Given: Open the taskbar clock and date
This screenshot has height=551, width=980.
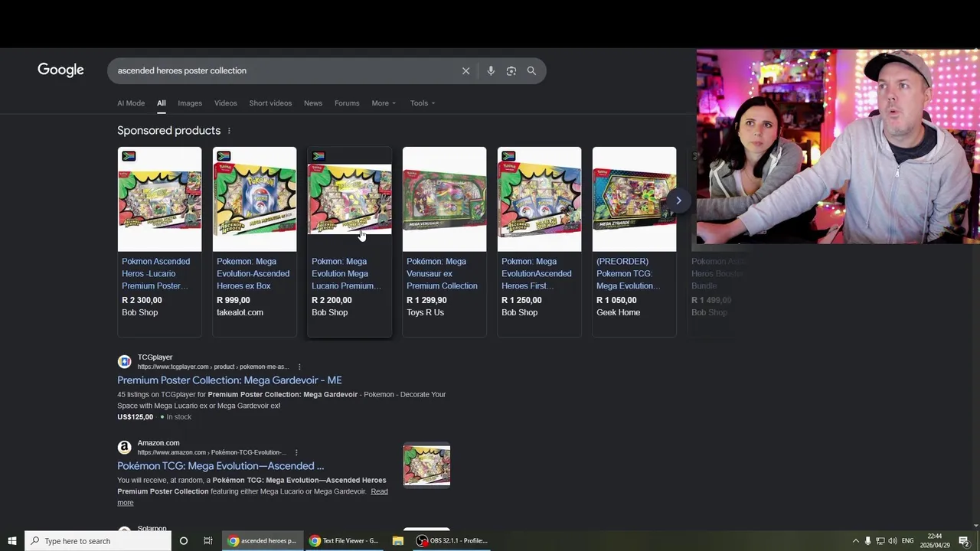Looking at the screenshot, I should 935,541.
